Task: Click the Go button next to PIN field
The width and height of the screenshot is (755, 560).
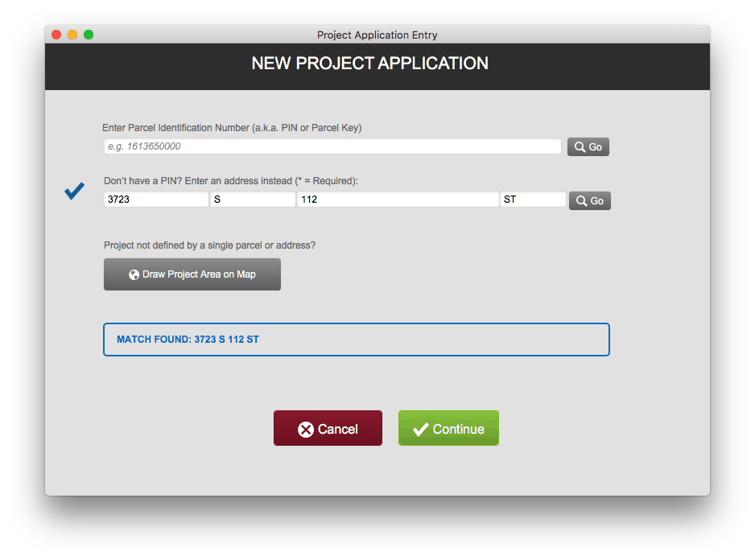Action: pos(588,147)
